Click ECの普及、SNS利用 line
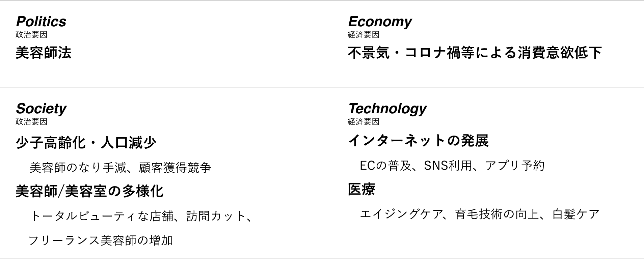 pos(452,166)
